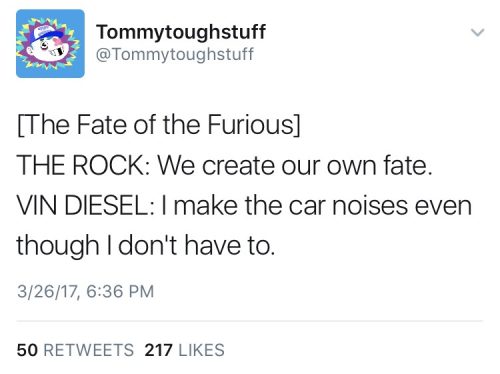
Task: Click the VIN DIESEL dialogue line
Action: (x=244, y=205)
